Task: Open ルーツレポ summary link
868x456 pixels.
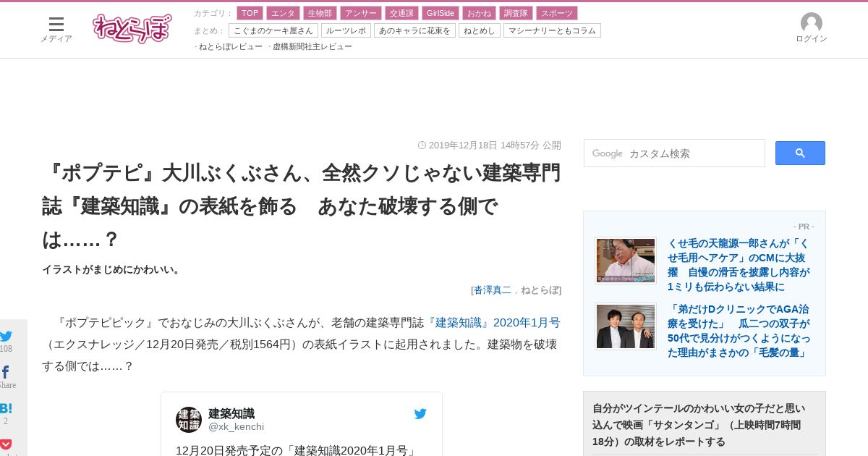Action: [346, 30]
